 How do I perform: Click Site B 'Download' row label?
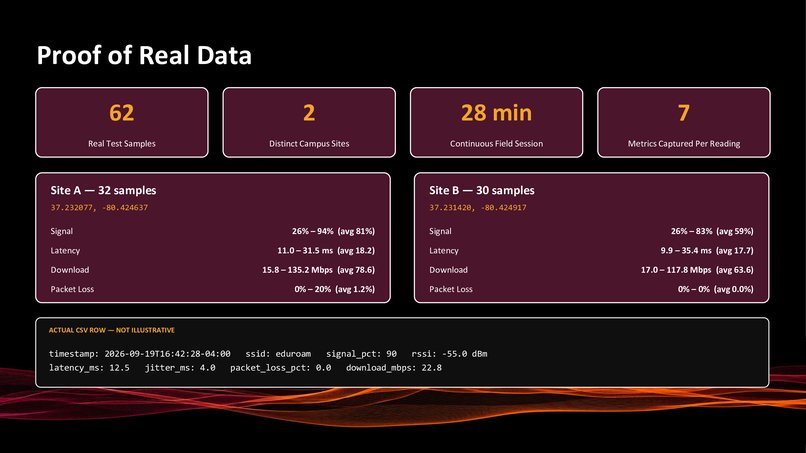point(449,270)
